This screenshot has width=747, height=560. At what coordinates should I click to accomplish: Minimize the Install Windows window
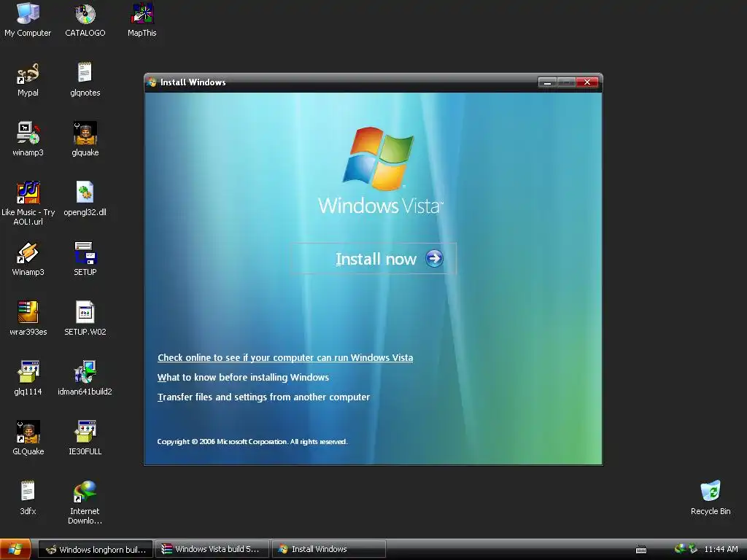(547, 82)
